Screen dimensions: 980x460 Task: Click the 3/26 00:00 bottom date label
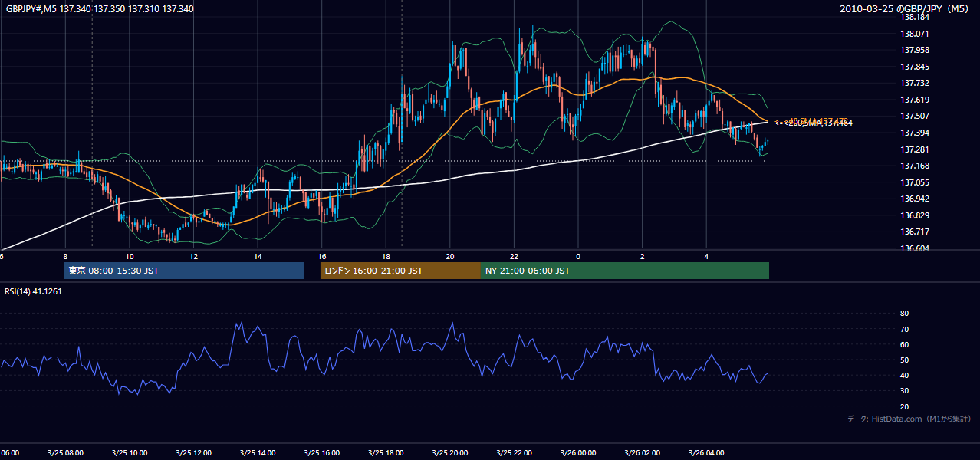click(578, 453)
